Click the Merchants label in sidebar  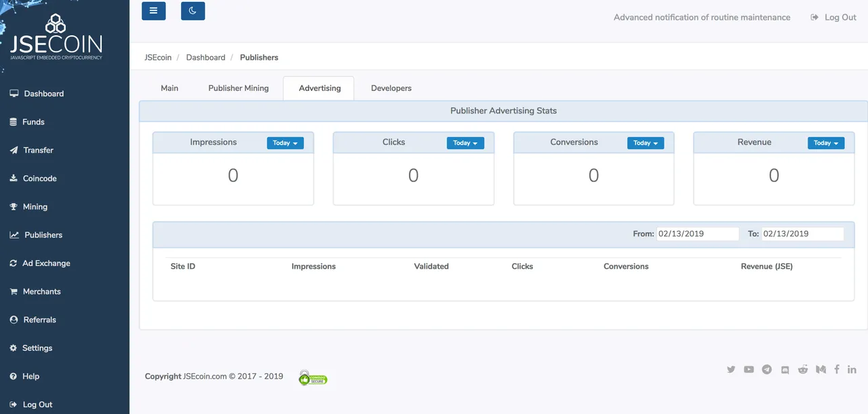[42, 292]
